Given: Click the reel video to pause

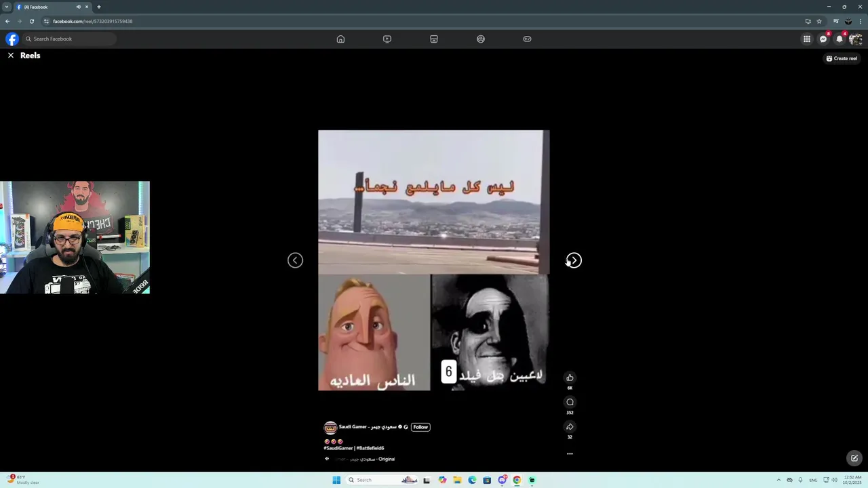Looking at the screenshot, I should click(434, 260).
